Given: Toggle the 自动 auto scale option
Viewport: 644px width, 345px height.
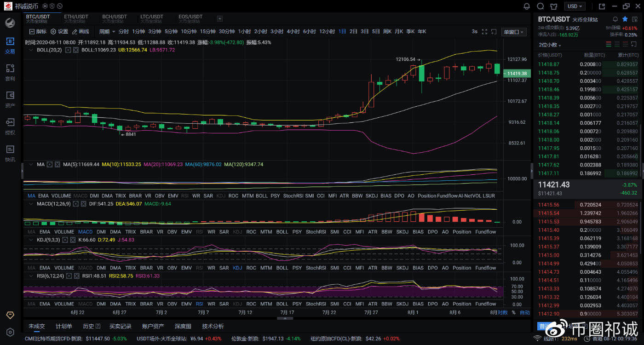Looking at the screenshot, I should pos(524,312).
